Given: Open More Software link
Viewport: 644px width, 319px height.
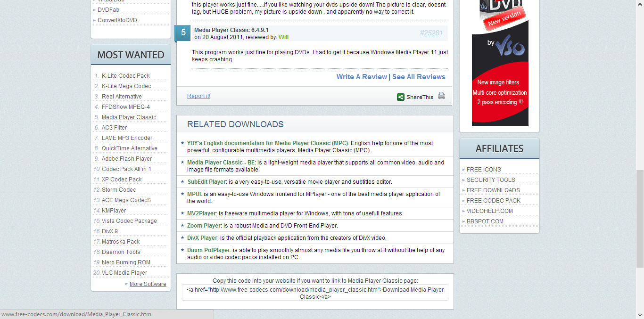Looking at the screenshot, I should click(x=148, y=284).
